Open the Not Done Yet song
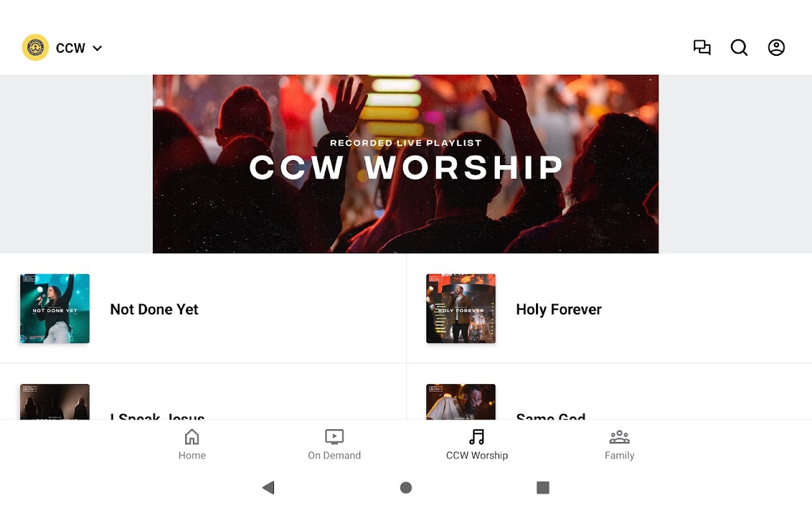Image resolution: width=812 pixels, height=508 pixels. [x=203, y=309]
